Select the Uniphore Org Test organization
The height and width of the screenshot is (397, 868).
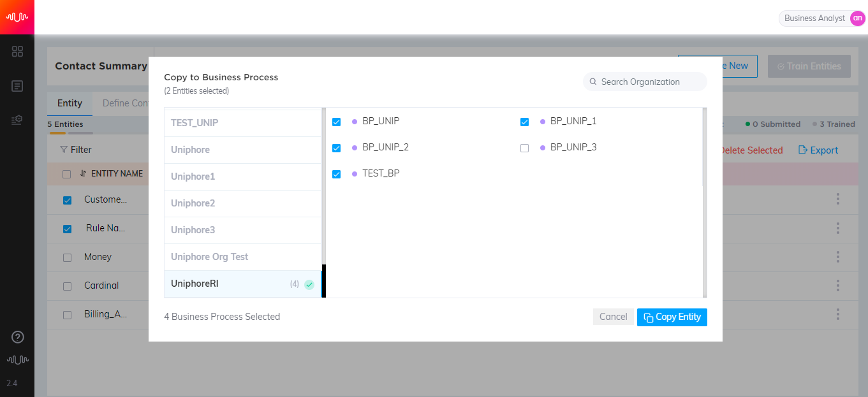[242, 257]
